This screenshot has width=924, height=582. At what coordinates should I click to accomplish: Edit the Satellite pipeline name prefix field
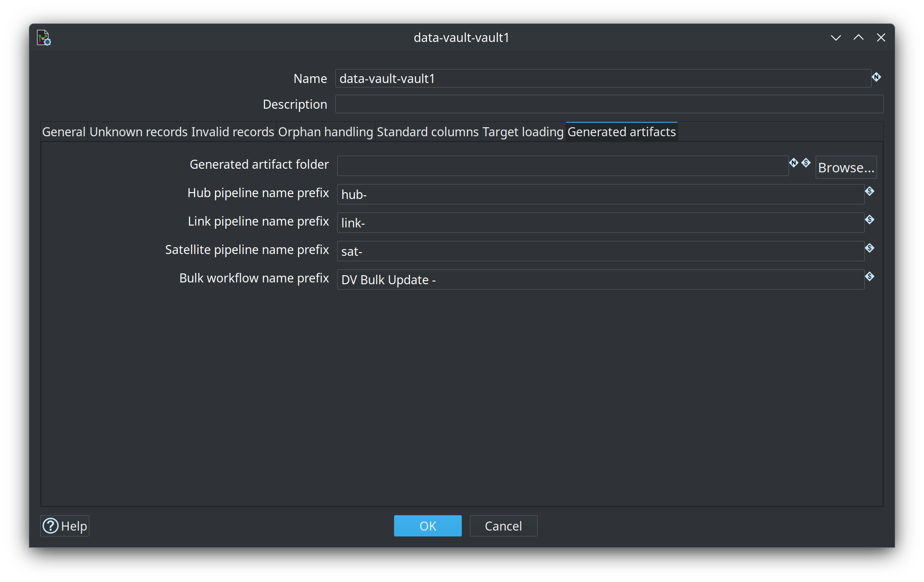[x=601, y=251]
